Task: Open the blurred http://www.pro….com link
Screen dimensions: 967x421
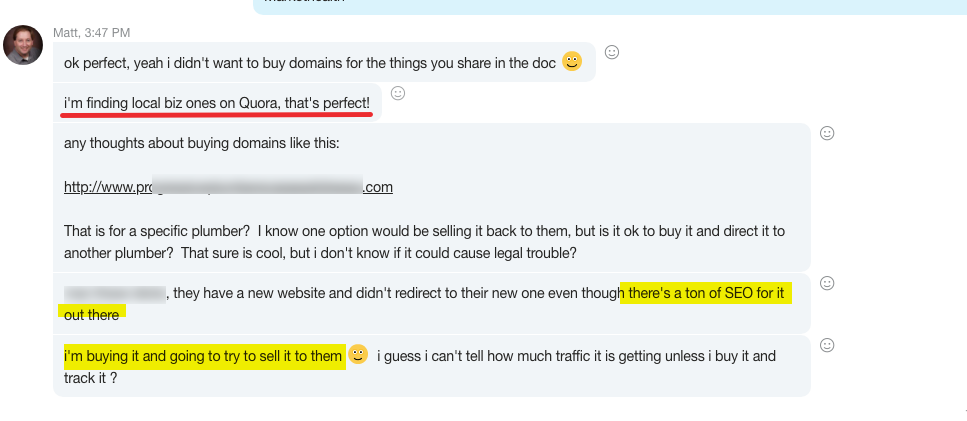Action: point(228,186)
